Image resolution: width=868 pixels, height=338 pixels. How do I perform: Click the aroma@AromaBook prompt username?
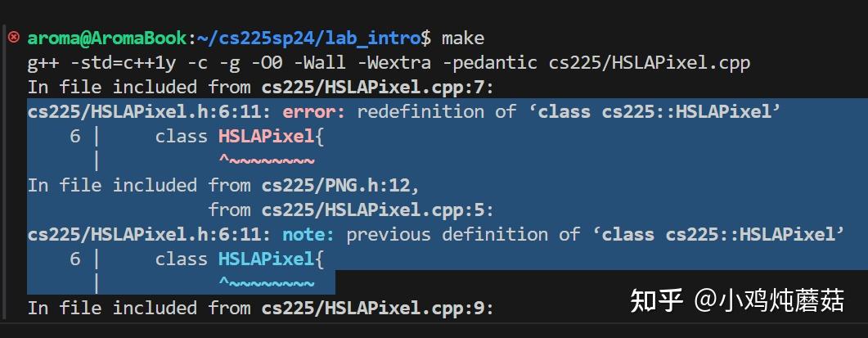tap(107, 38)
